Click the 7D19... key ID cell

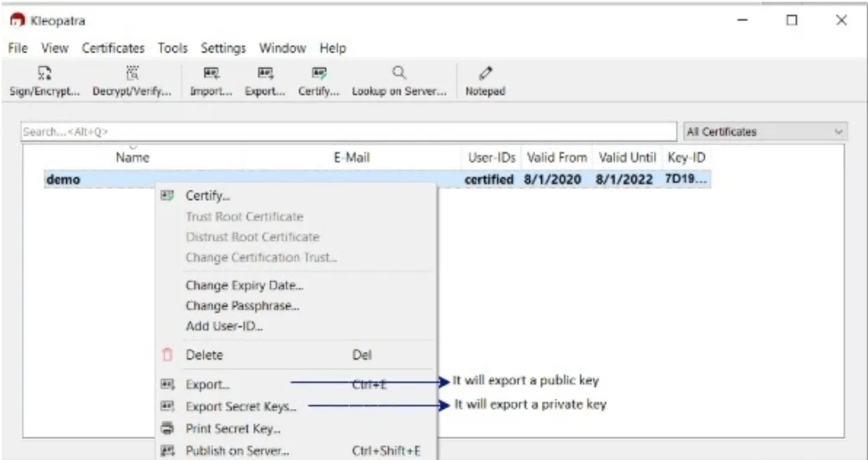686,179
